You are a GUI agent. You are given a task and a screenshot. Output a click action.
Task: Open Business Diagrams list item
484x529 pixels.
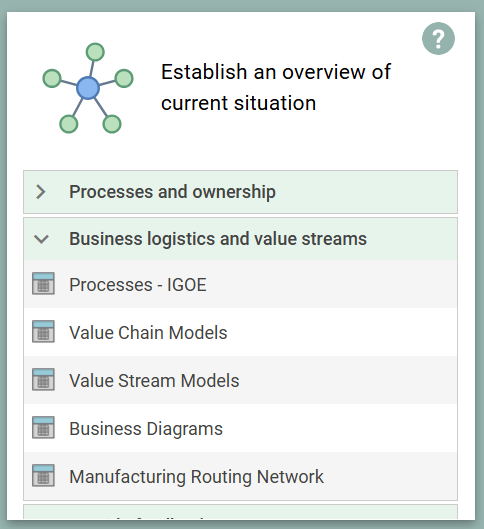point(240,428)
